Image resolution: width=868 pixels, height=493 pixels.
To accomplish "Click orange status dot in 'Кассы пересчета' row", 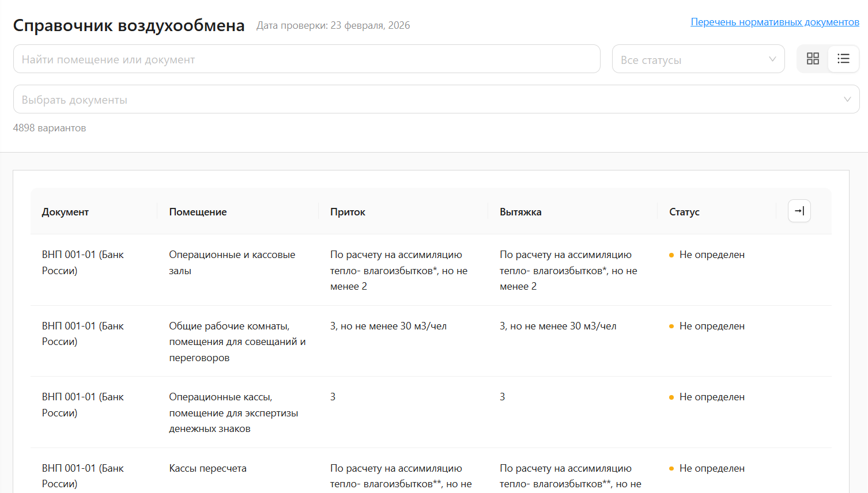I will (671, 469).
